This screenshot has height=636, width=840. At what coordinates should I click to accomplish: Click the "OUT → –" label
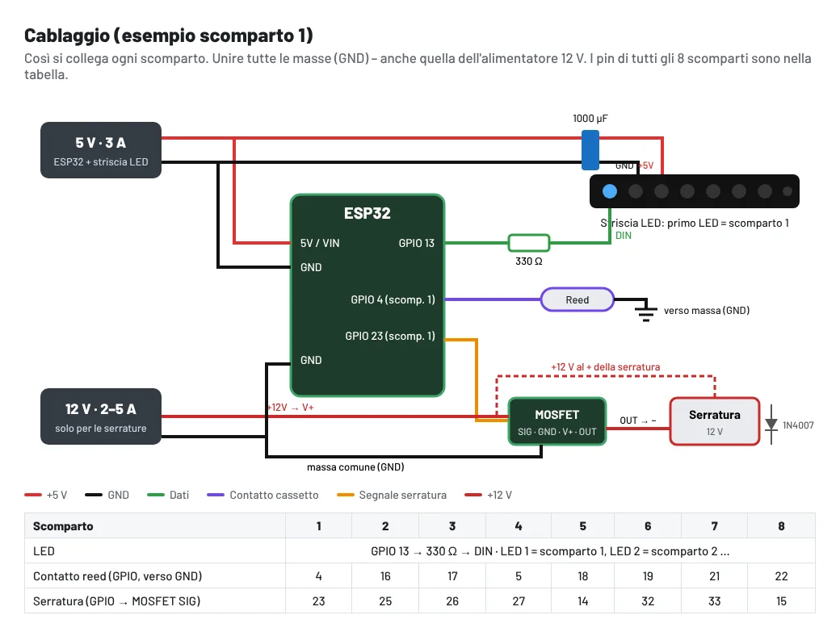[x=638, y=421]
